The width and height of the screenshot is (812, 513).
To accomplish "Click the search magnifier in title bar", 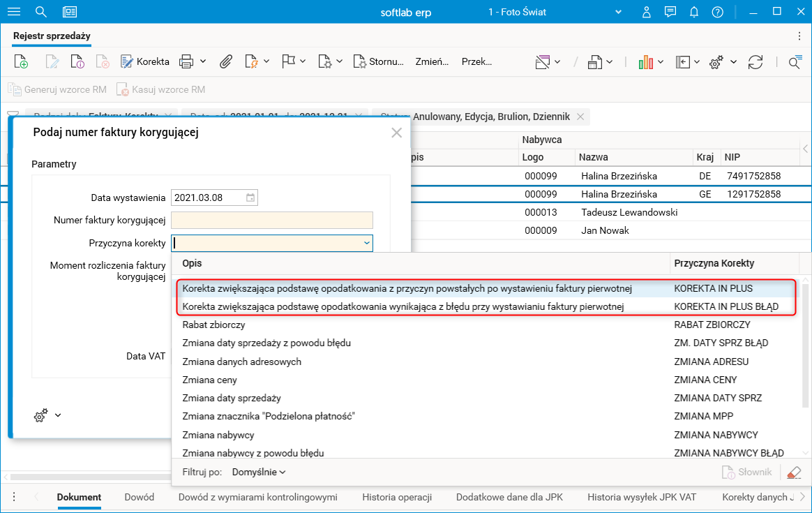I will click(41, 12).
